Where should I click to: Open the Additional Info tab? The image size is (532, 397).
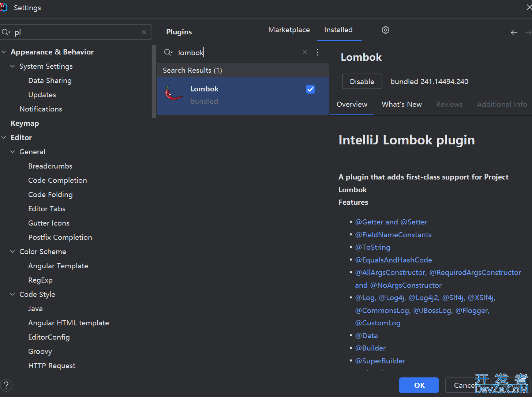502,105
